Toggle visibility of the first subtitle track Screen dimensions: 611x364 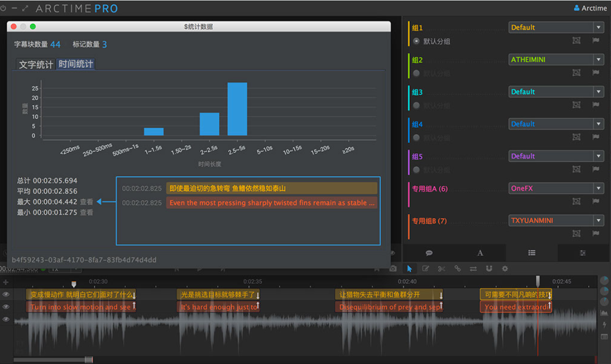[5, 293]
